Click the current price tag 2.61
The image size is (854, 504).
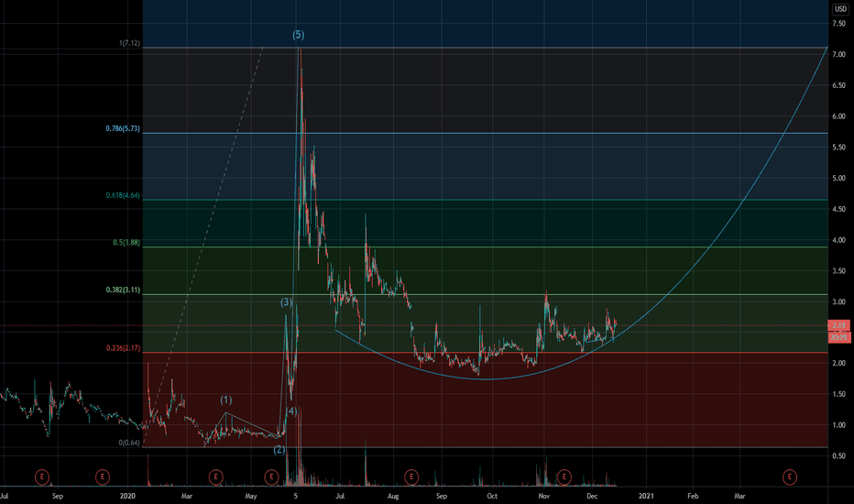pos(838,325)
